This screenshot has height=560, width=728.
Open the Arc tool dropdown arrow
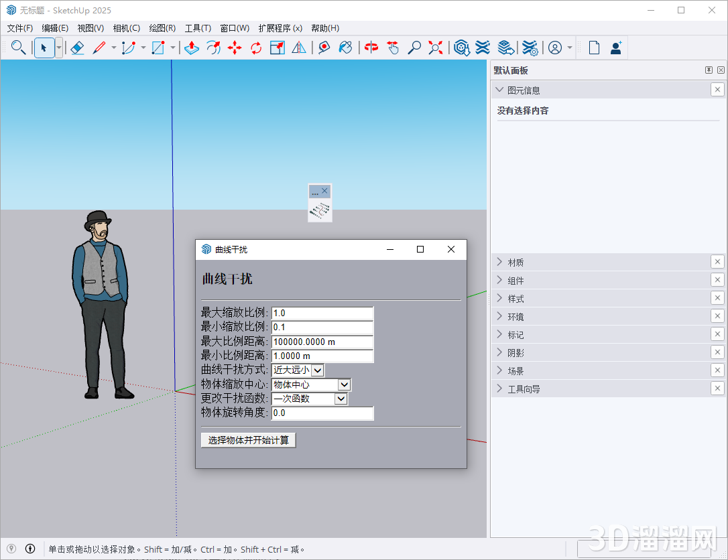pyautogui.click(x=143, y=48)
